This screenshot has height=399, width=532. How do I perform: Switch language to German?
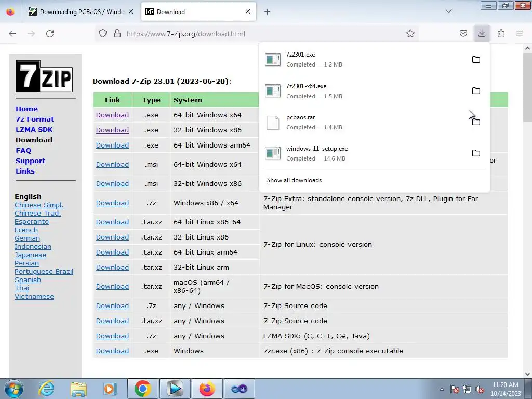point(27,238)
